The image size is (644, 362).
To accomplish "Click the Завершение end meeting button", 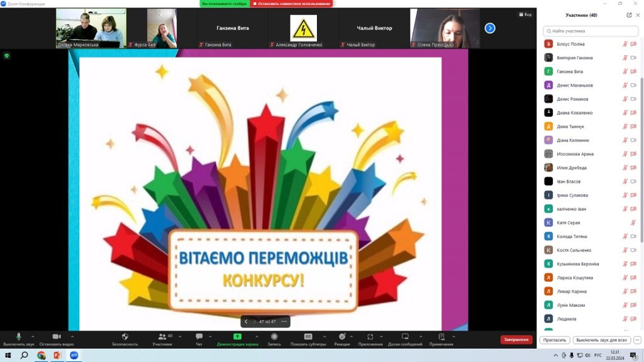I will [516, 340].
